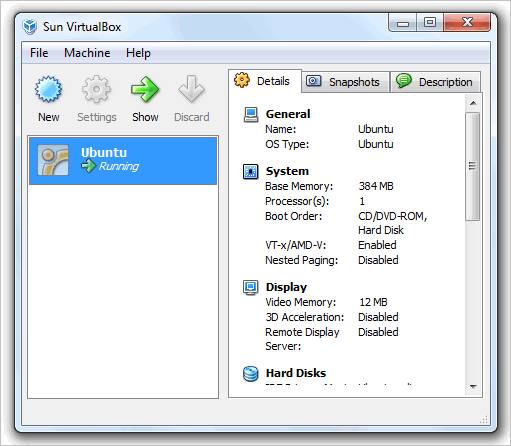The width and height of the screenshot is (511, 446).
Task: Click the window resize grip corner
Action: pos(484,419)
